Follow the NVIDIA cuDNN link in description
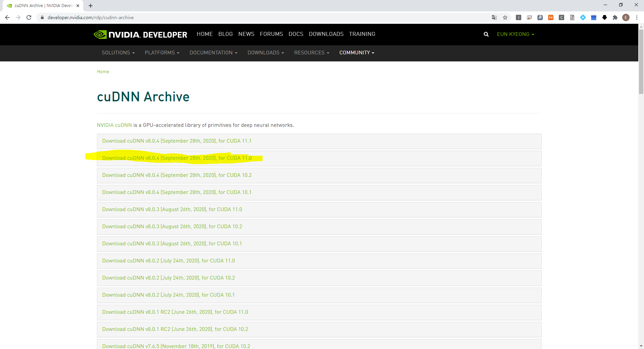This screenshot has width=644, height=349. (114, 125)
